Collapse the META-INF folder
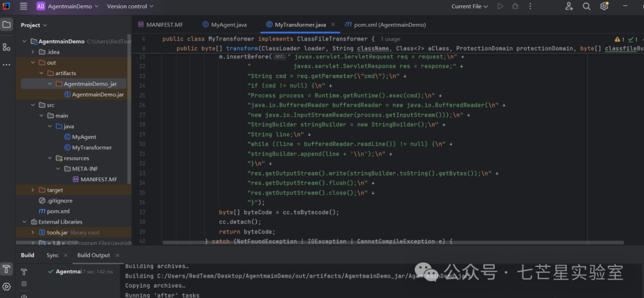 [x=57, y=169]
